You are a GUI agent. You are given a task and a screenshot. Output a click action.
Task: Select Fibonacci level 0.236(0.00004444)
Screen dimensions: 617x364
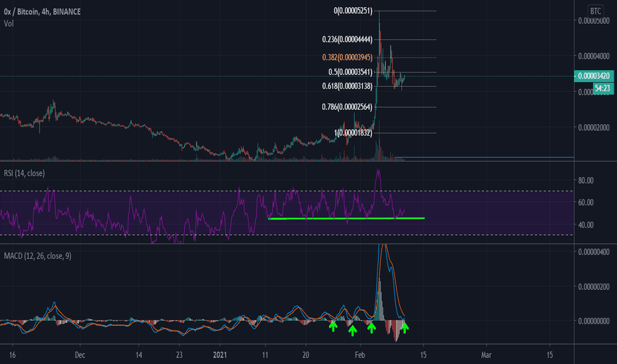(x=347, y=39)
